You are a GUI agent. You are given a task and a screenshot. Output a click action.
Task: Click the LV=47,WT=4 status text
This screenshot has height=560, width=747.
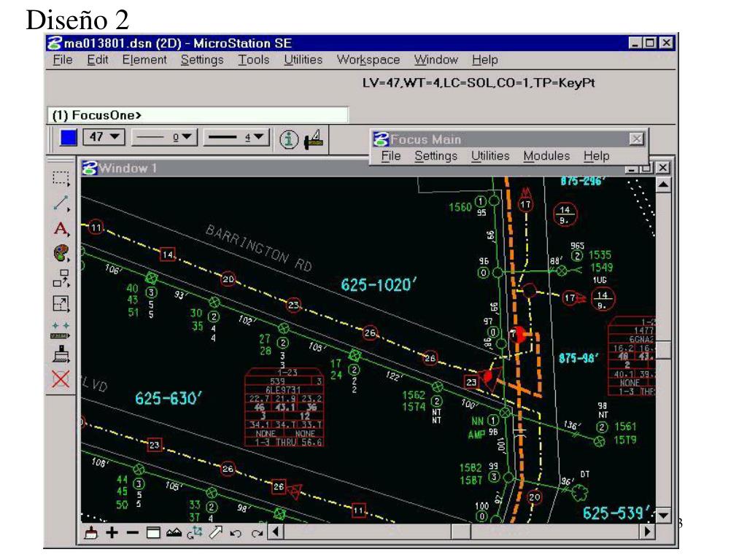[479, 83]
